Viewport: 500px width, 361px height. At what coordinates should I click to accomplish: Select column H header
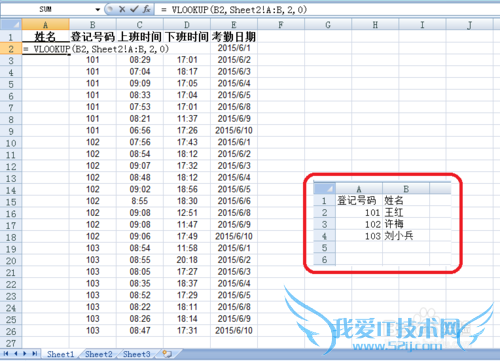pos(375,25)
